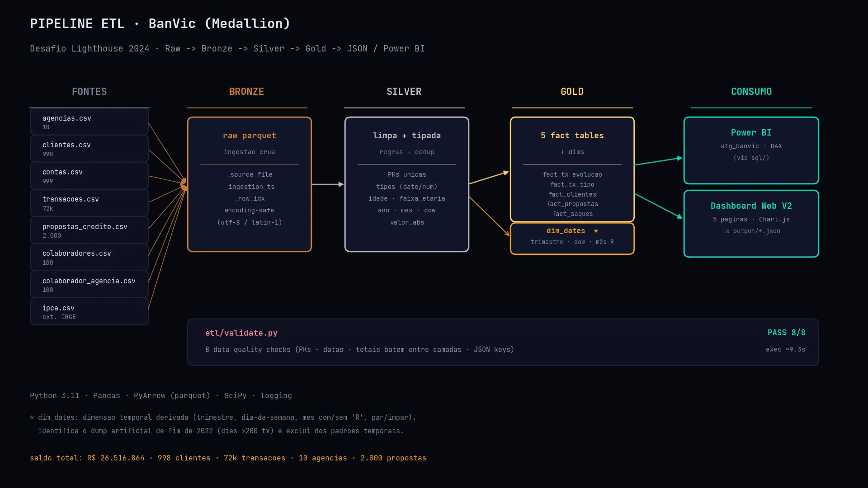Click the 'le output/*.json' text
868x488 pixels.
click(751, 231)
